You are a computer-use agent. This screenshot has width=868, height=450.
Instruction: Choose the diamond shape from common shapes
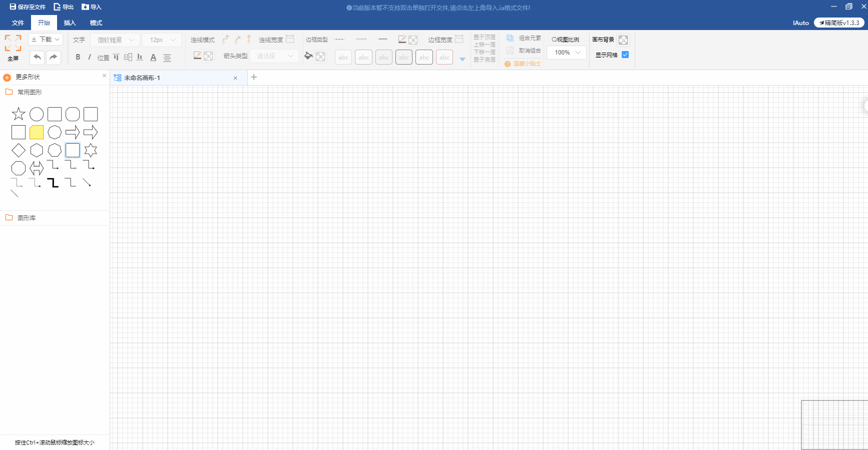point(19,150)
